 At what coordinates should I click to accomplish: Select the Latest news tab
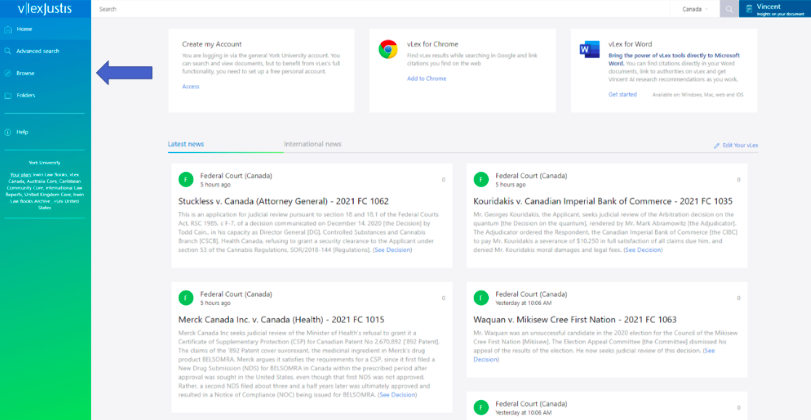tap(186, 144)
